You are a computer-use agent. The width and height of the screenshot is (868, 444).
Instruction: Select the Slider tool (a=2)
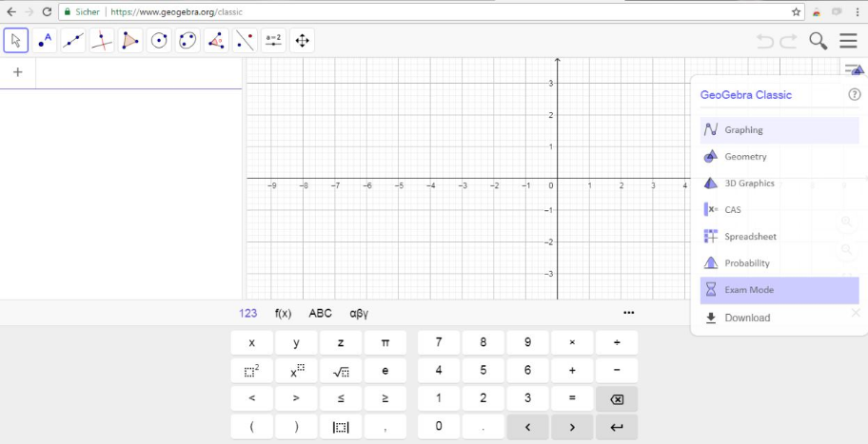273,40
